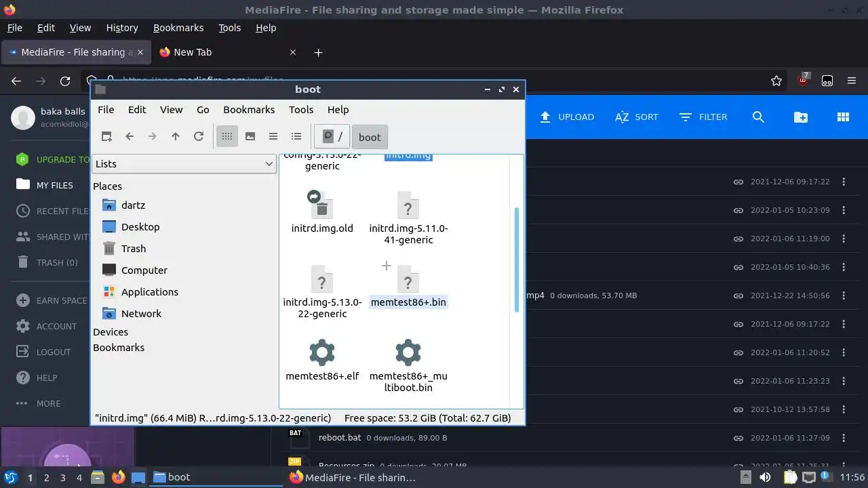Open options menu for 2022-01-05 10:23:09 row
Viewport: 868px width, 488px height.
pos(844,210)
